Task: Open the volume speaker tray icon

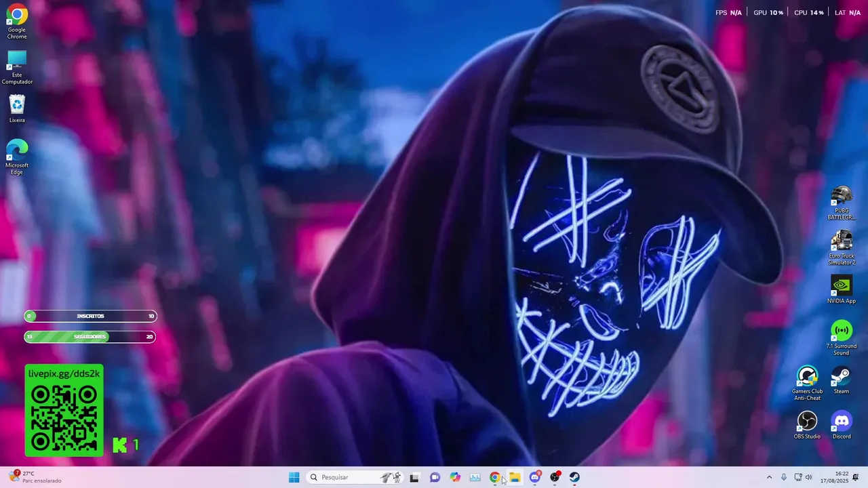Action: 808,477
